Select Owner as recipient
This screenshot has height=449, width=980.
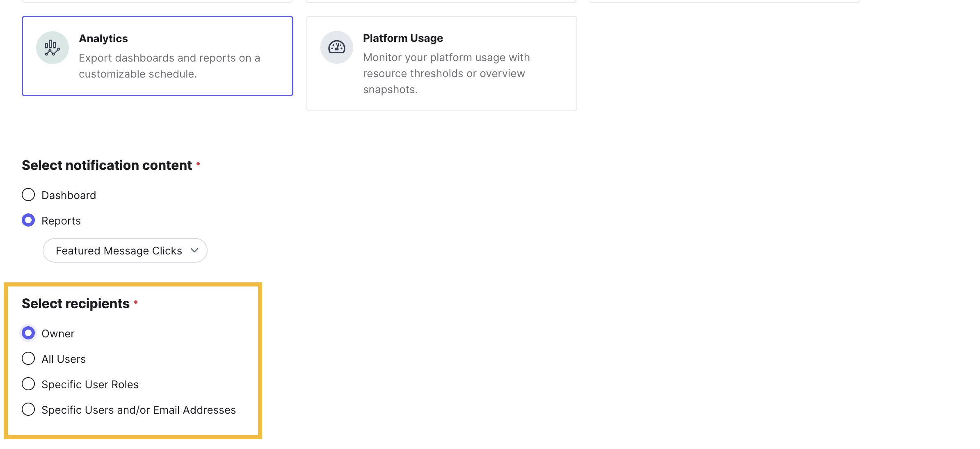click(28, 333)
